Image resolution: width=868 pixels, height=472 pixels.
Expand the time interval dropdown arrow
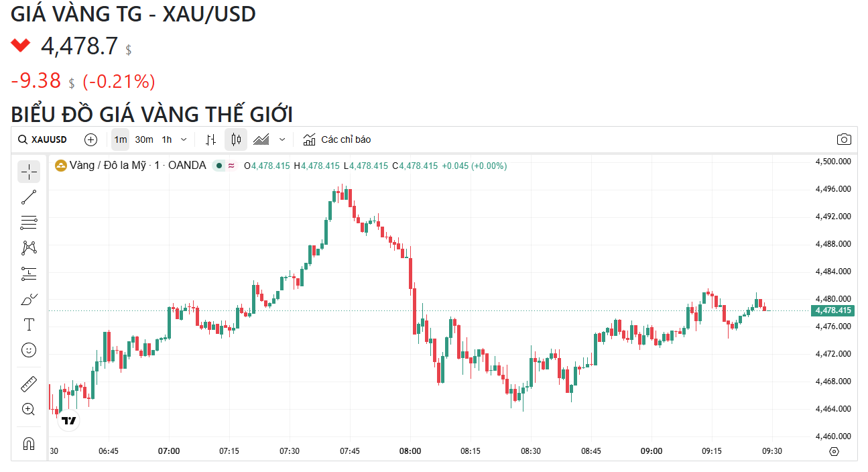[x=184, y=139]
